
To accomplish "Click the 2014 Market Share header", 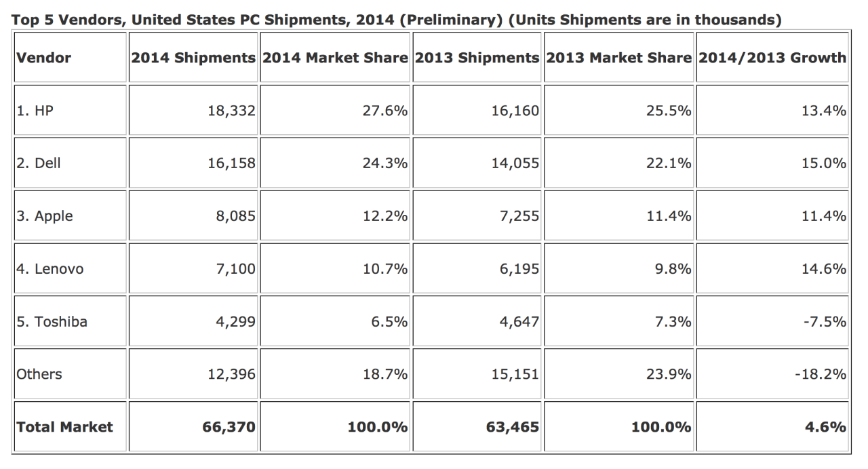I will (335, 58).
